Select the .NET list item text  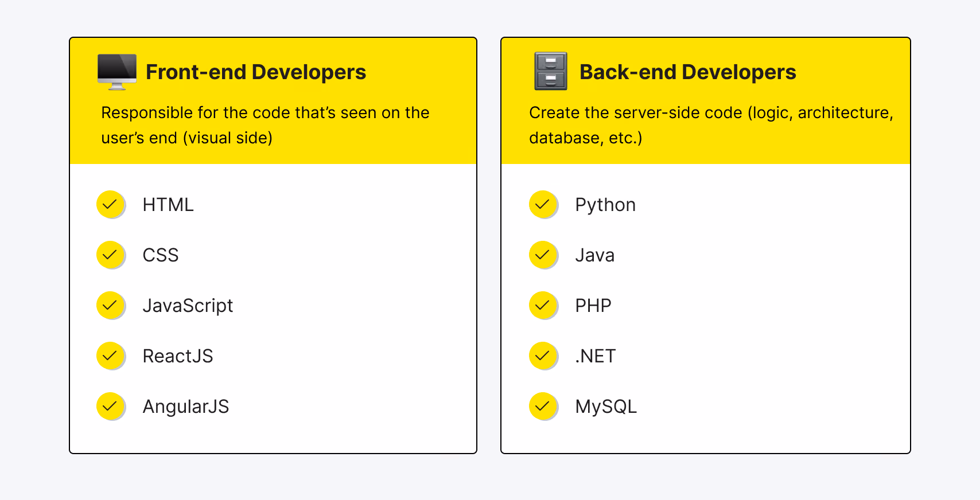pyautogui.click(x=596, y=356)
